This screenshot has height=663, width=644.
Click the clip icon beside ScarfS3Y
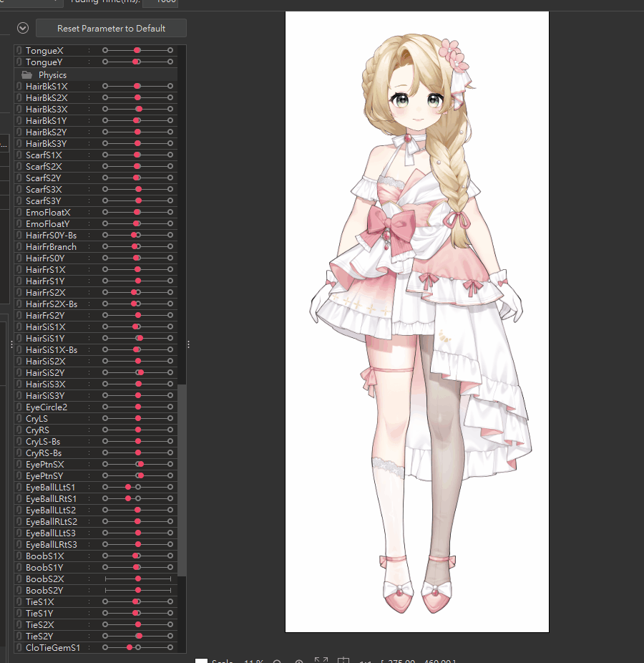[19, 200]
